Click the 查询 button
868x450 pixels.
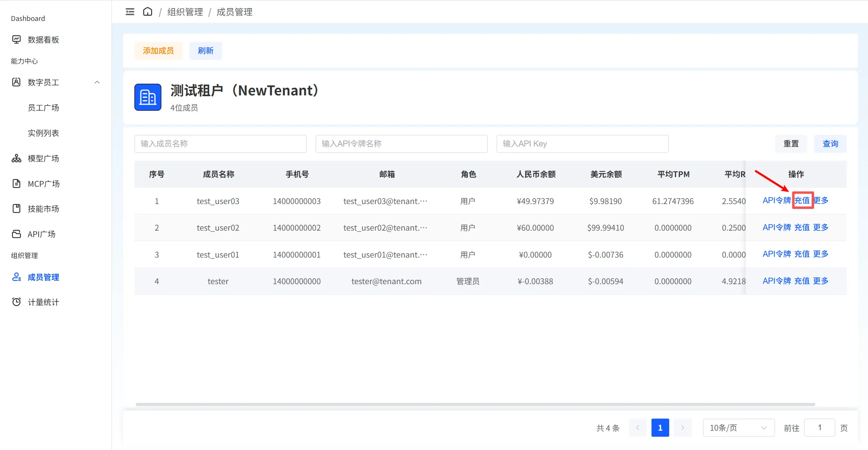coord(830,144)
